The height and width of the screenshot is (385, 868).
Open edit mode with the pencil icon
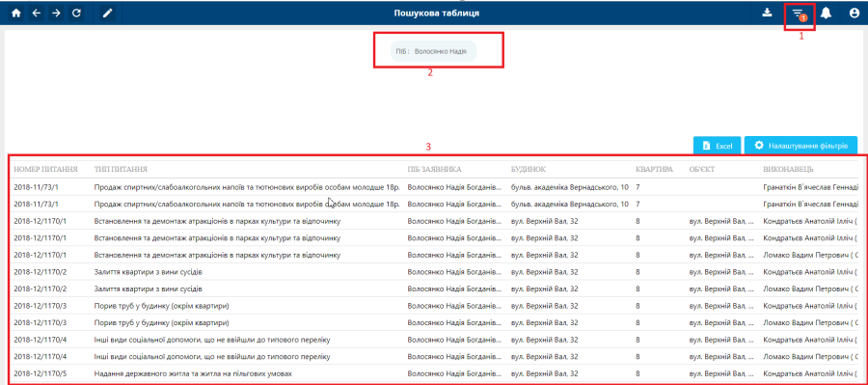coord(108,14)
